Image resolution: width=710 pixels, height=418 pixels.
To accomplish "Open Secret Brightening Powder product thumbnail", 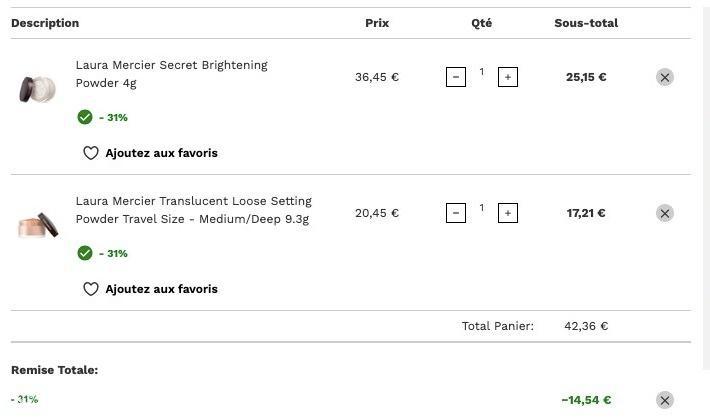I will pyautogui.click(x=38, y=89).
